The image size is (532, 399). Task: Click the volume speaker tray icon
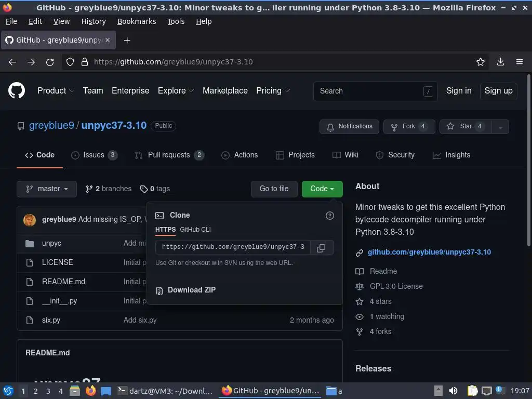[x=453, y=391]
